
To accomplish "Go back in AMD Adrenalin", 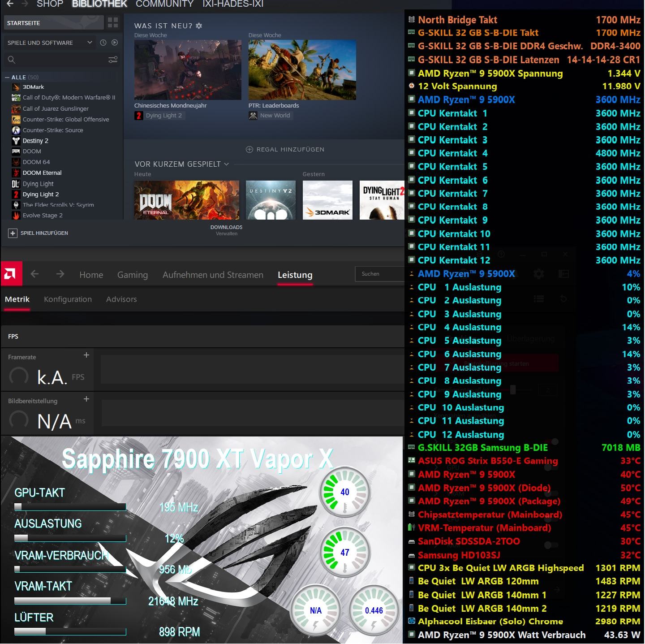I will click(x=34, y=274).
